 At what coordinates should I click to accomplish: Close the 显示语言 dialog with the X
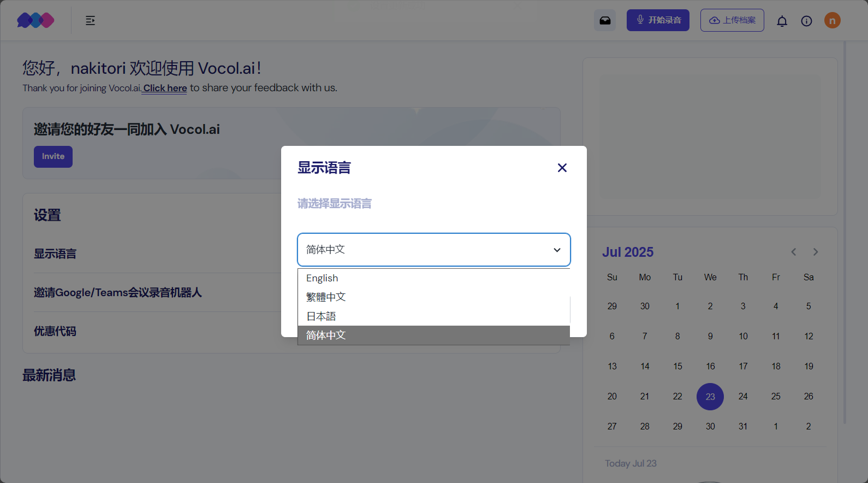coord(562,168)
